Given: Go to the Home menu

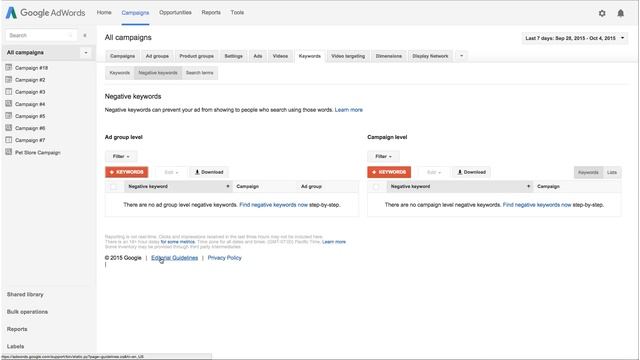Looking at the screenshot, I should (104, 13).
